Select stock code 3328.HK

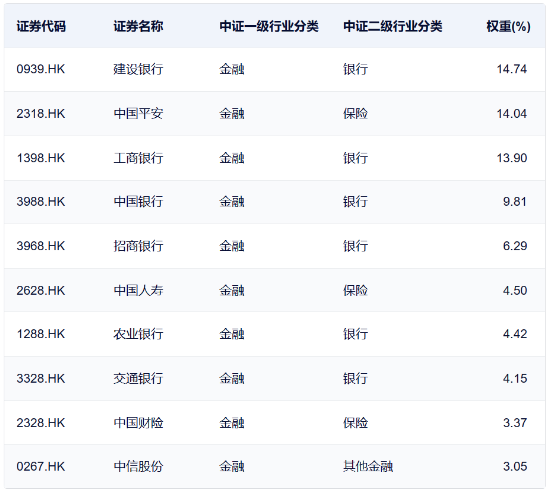point(41,379)
